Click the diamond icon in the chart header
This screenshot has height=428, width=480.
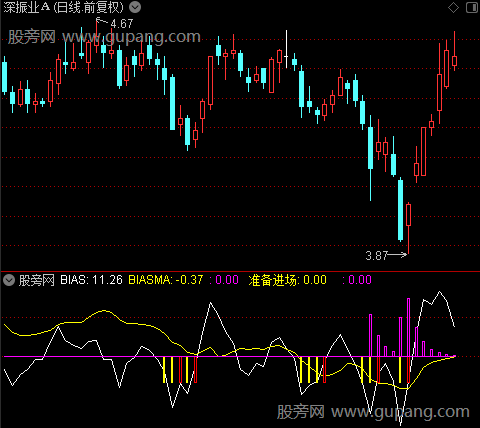pyautogui.click(x=453, y=7)
